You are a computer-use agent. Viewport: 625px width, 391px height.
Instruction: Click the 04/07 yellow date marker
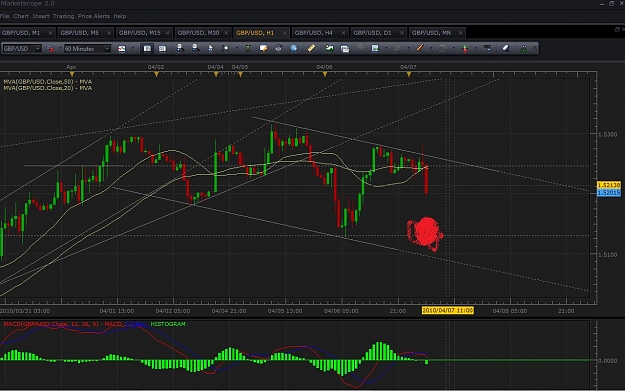point(409,75)
